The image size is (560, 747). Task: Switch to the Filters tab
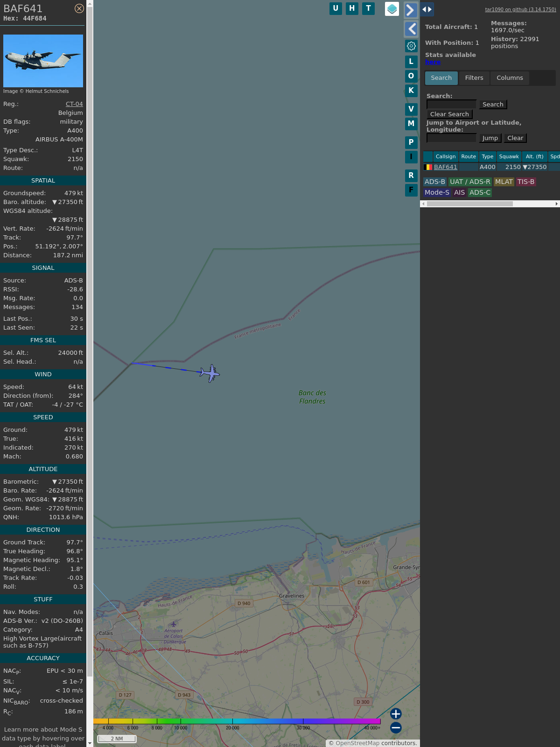coord(474,78)
